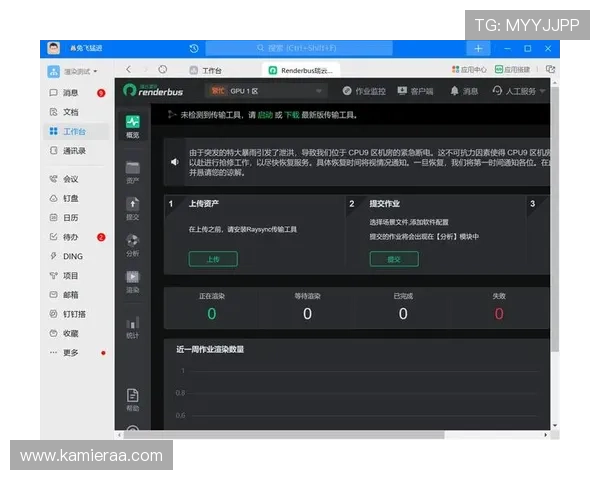Click the user avatar in title bar
Viewport: 600px width, 480px height.
point(54,48)
